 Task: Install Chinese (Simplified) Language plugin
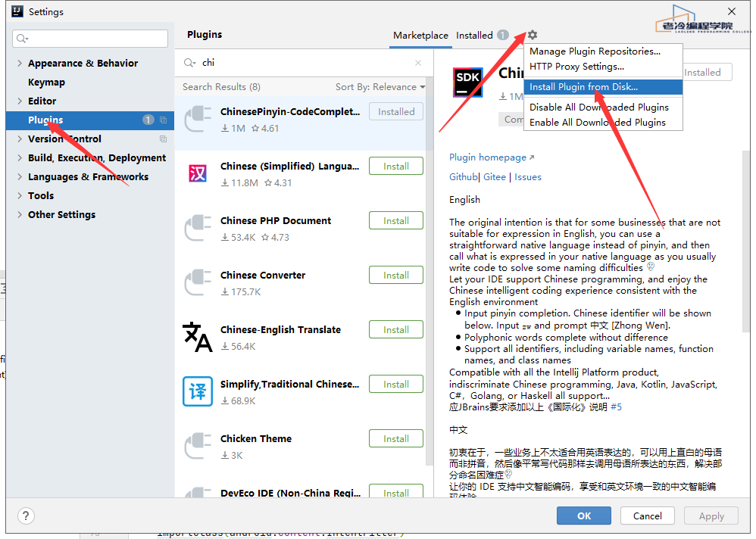coord(396,167)
